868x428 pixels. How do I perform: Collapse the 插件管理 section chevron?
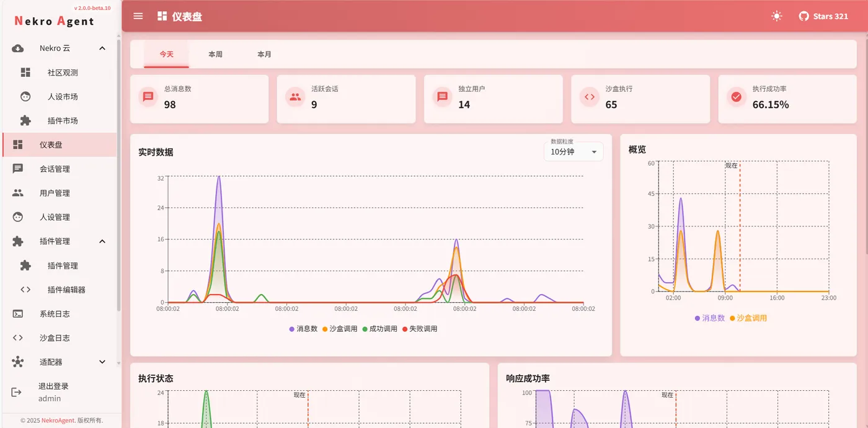pos(102,241)
